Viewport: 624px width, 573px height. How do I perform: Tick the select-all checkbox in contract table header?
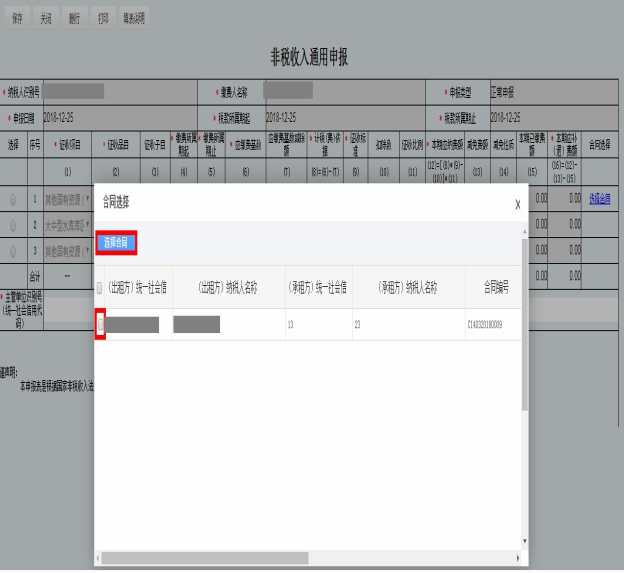coord(99,288)
